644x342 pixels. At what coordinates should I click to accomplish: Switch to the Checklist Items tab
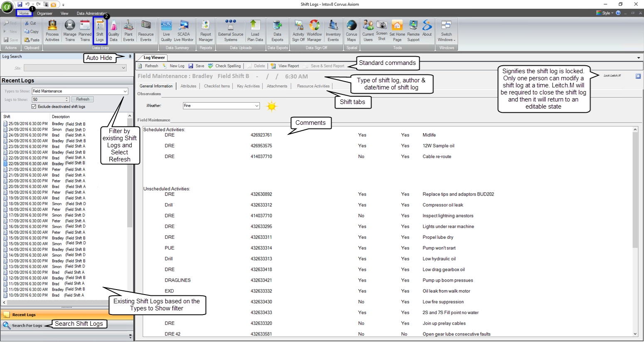217,86
